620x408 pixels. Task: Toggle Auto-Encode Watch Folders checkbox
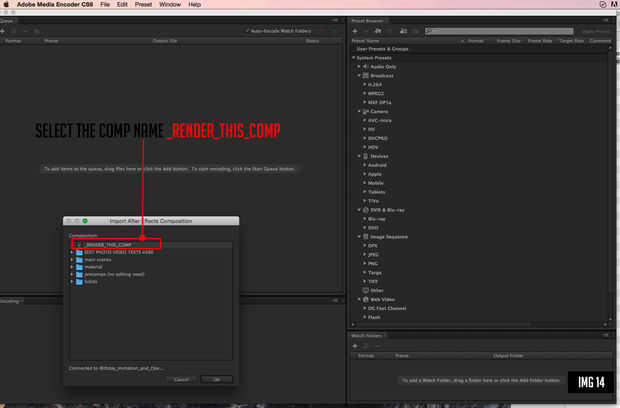coord(248,31)
